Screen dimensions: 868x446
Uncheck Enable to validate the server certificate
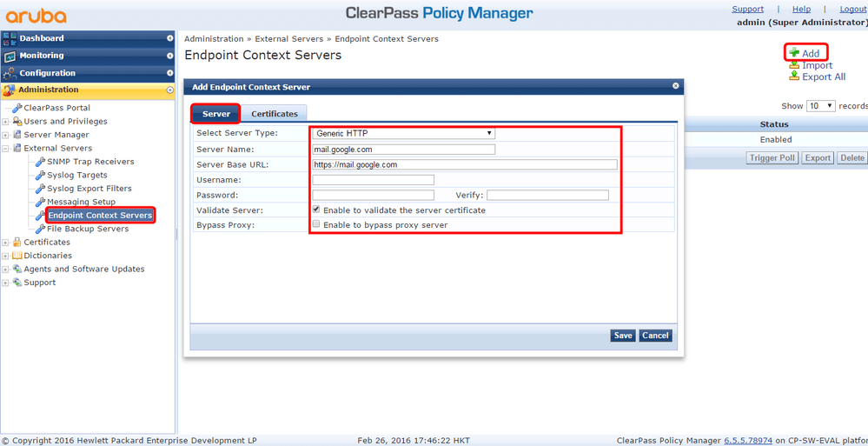316,210
